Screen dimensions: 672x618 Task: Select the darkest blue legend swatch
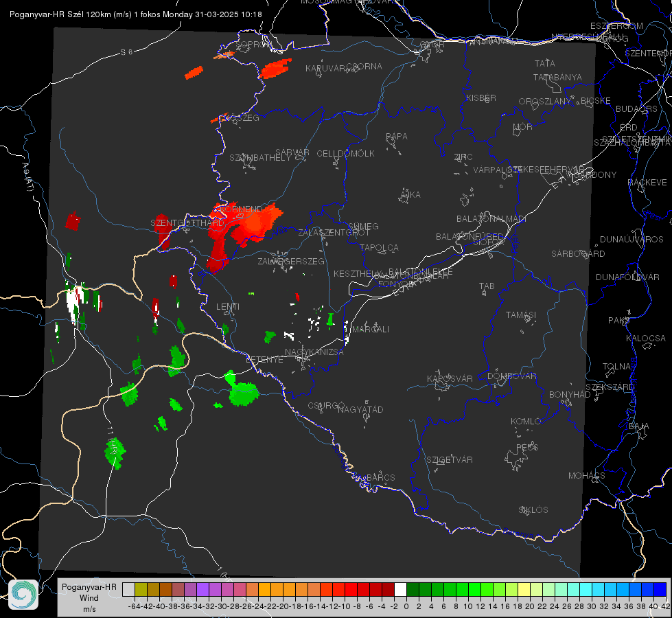pos(660,589)
